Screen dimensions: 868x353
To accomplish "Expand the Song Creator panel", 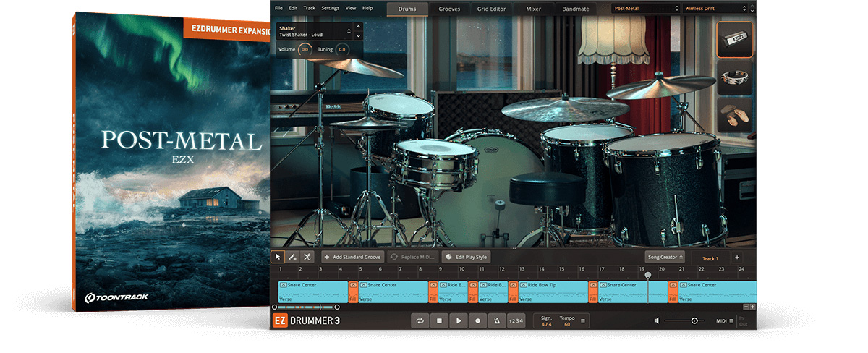I will point(664,257).
